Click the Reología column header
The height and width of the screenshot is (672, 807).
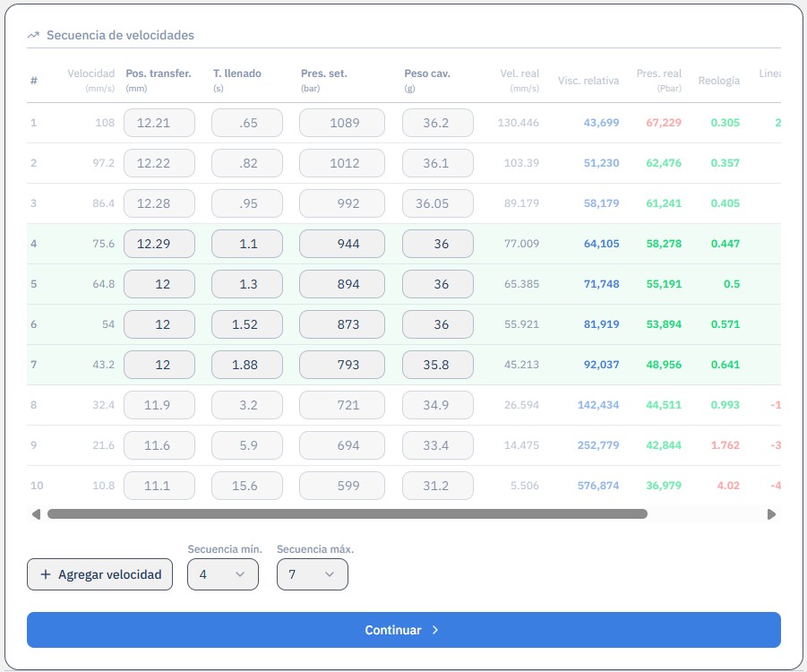(x=719, y=81)
